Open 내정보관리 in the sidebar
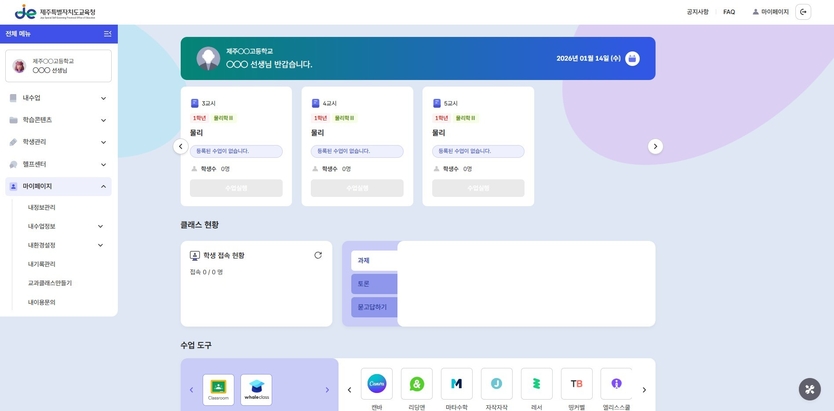The width and height of the screenshot is (834, 411). point(42,207)
